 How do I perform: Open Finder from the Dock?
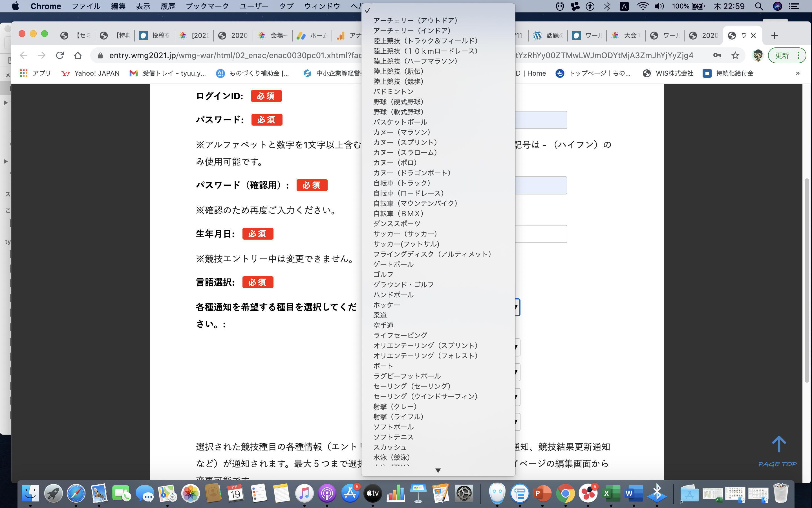pos(30,493)
